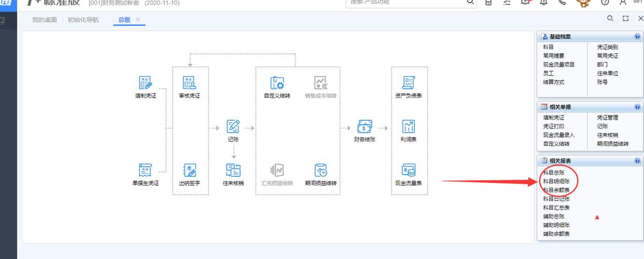This screenshot has height=259, width=644.
Task: Open the 资产负债表 report icon
Action: click(409, 83)
